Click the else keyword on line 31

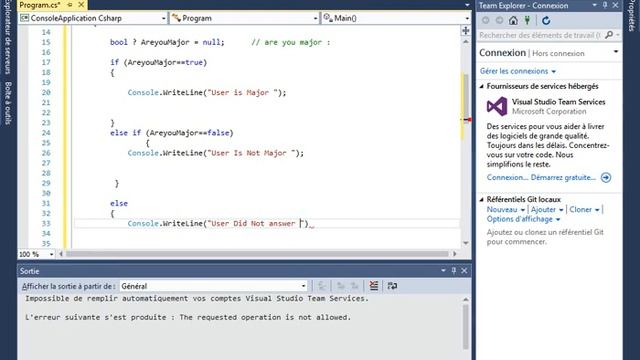click(x=119, y=203)
